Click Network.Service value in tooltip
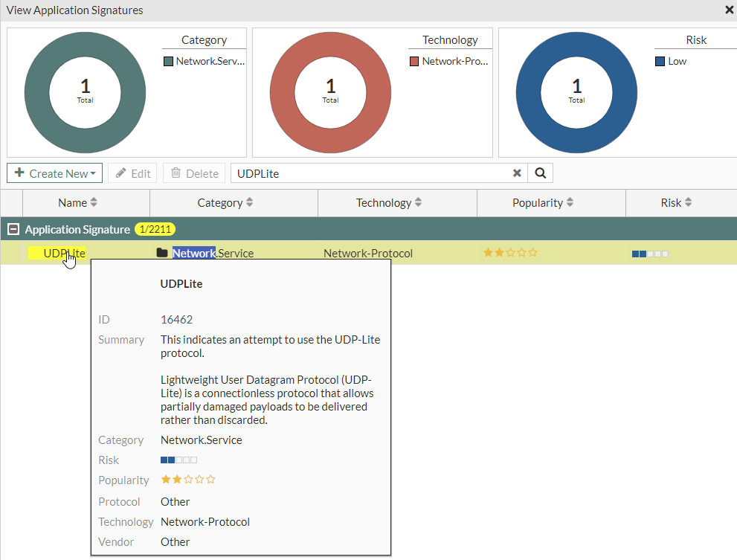This screenshot has height=560, width=737. pos(202,440)
